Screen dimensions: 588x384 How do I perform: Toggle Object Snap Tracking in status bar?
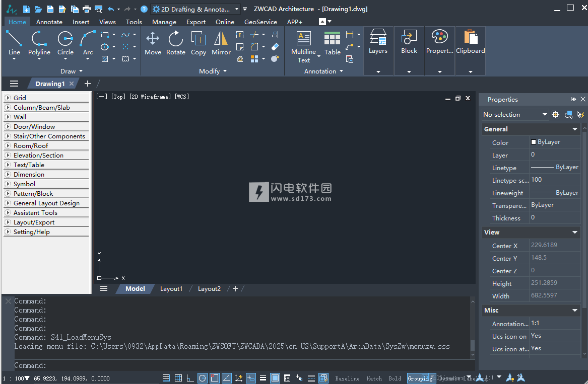(227, 378)
